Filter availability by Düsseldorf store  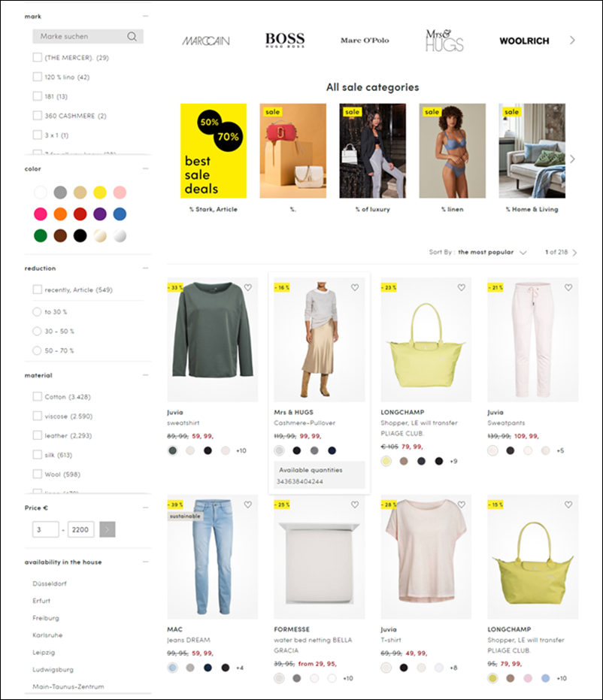pyautogui.click(x=50, y=583)
